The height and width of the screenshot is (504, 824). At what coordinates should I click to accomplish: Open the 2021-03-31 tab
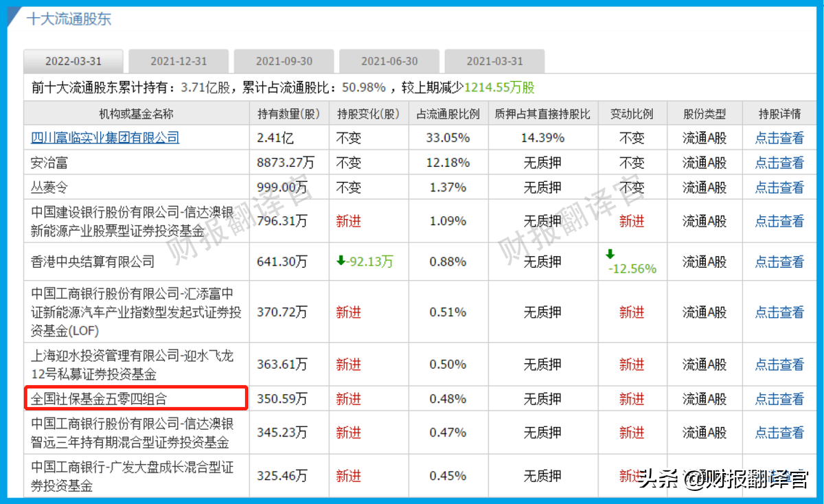pyautogui.click(x=494, y=61)
